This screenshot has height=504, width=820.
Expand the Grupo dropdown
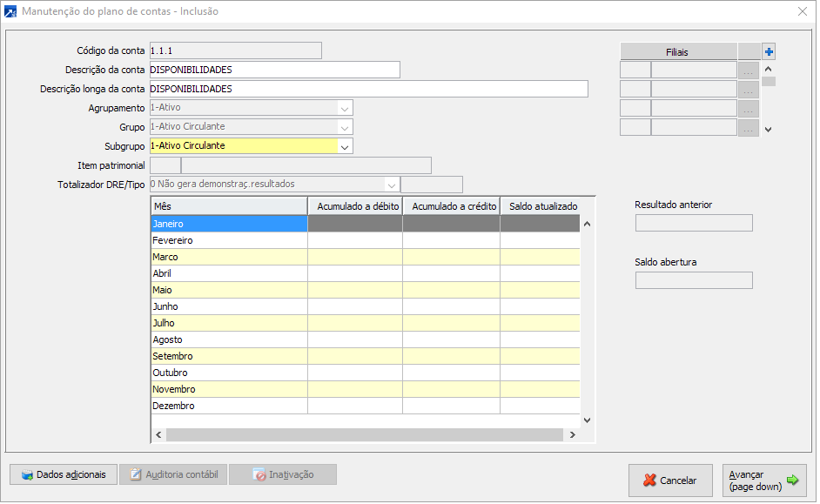tap(344, 127)
